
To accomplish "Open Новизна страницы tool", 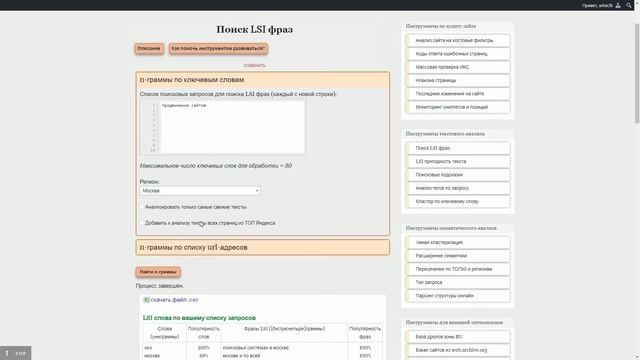I will click(458, 80).
